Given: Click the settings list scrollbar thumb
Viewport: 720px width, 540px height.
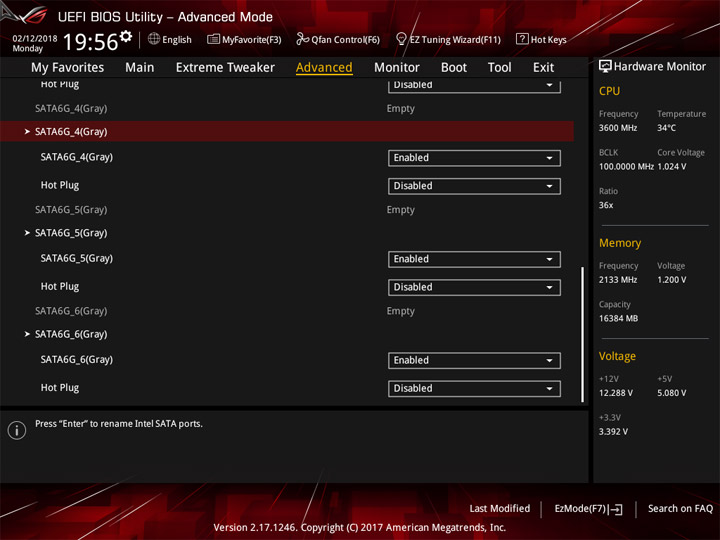Looking at the screenshot, I should pyautogui.click(x=582, y=334).
